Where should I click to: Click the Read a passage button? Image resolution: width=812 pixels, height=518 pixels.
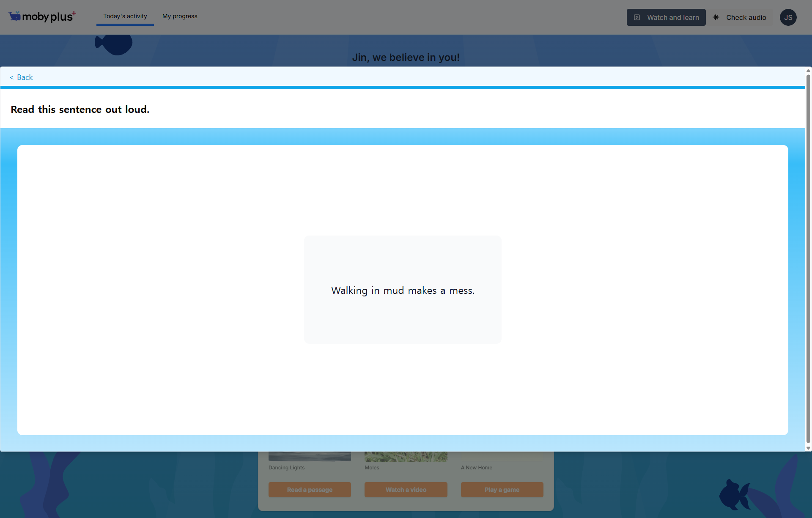click(x=310, y=490)
